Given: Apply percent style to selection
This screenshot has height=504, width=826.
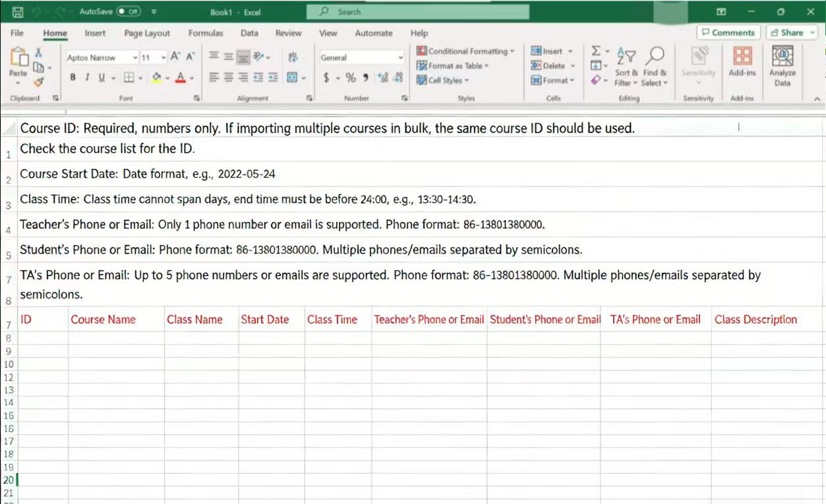Looking at the screenshot, I should 350,78.
